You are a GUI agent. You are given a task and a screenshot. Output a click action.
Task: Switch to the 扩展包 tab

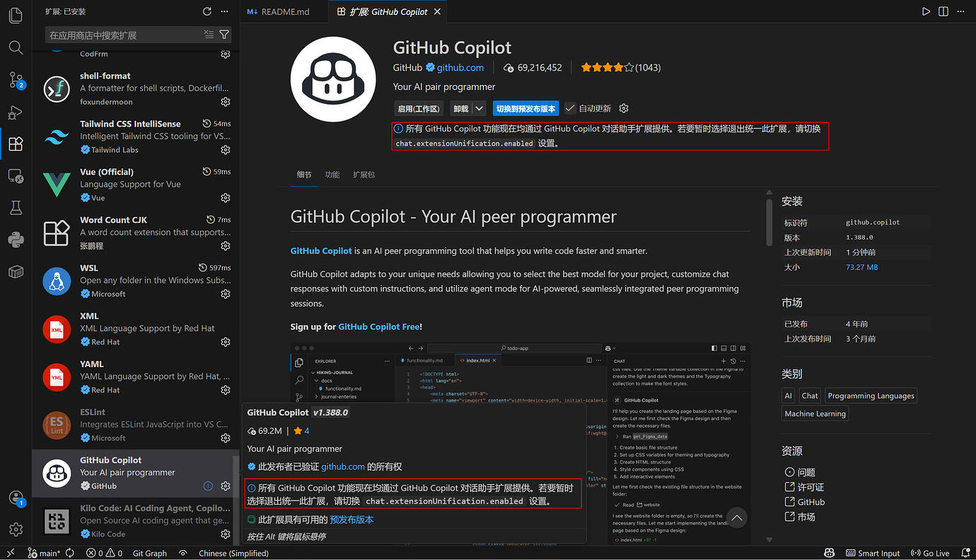click(x=364, y=175)
